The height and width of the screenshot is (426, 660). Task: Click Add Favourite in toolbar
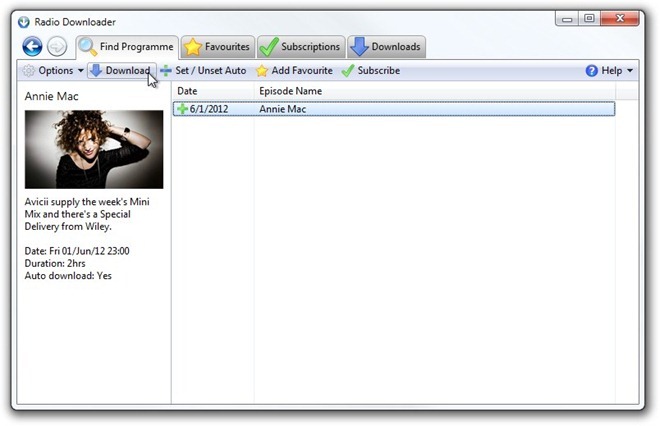pyautogui.click(x=294, y=71)
